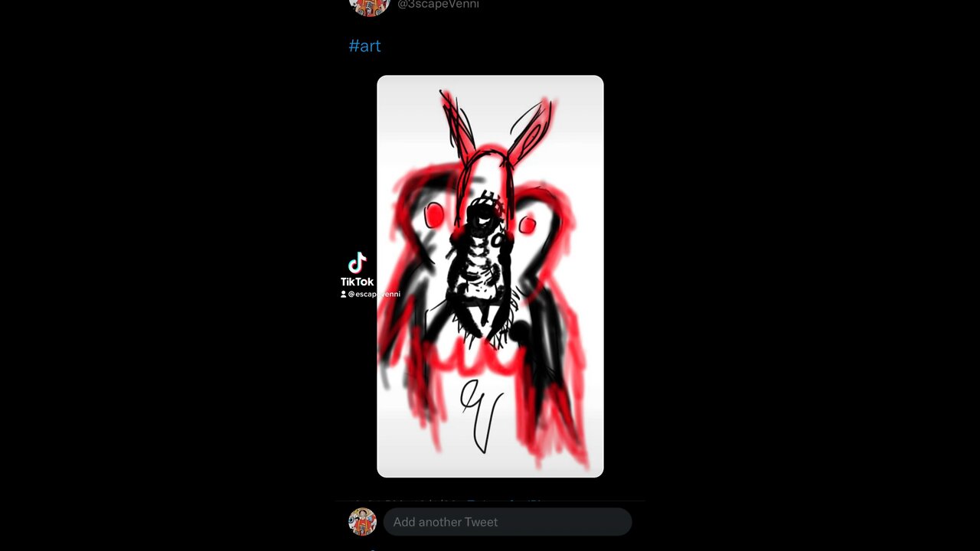The height and width of the screenshot is (551, 980).
Task: Click the TikTok logo watermark
Action: click(x=358, y=263)
